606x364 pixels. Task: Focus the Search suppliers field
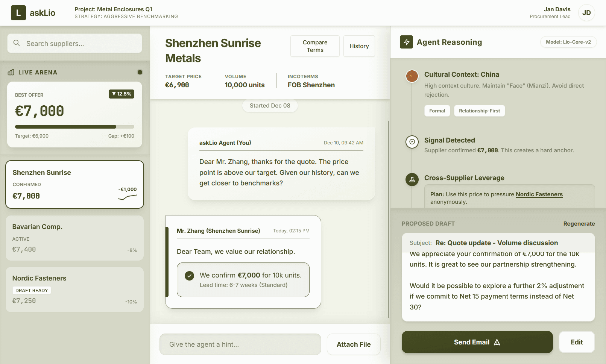(x=74, y=43)
